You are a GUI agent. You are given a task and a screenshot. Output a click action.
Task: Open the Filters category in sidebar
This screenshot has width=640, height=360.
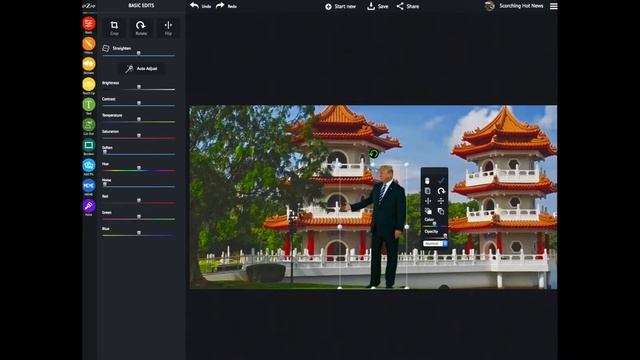(89, 44)
